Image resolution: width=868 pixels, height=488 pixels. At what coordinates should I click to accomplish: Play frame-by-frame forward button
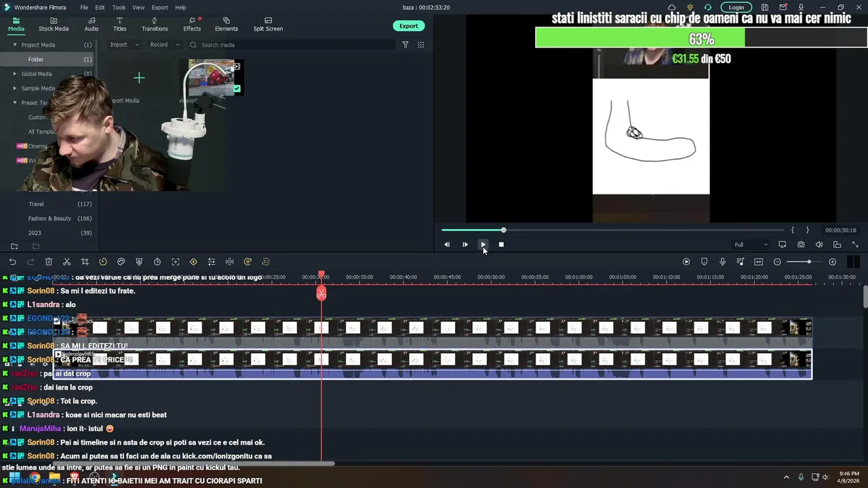coord(465,245)
